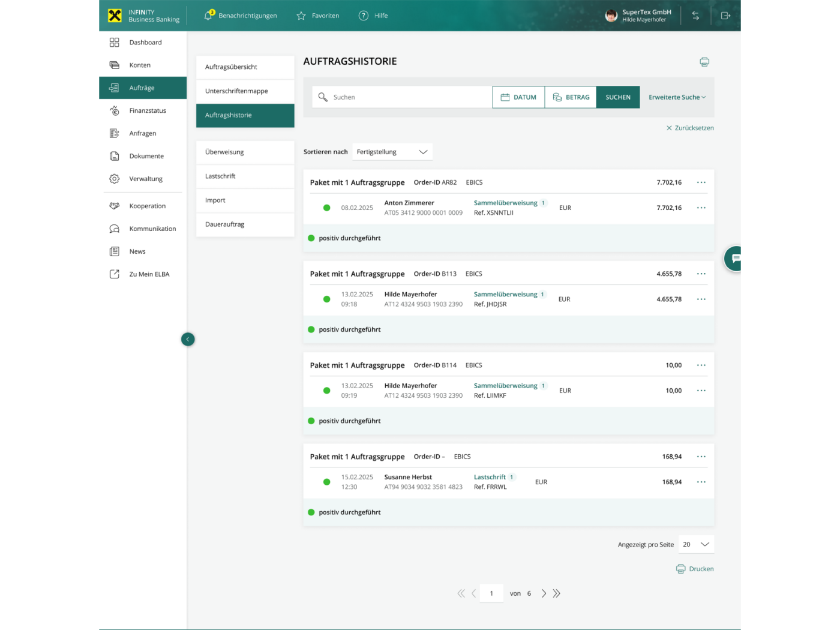Click the DATUM filter button

coord(518,97)
